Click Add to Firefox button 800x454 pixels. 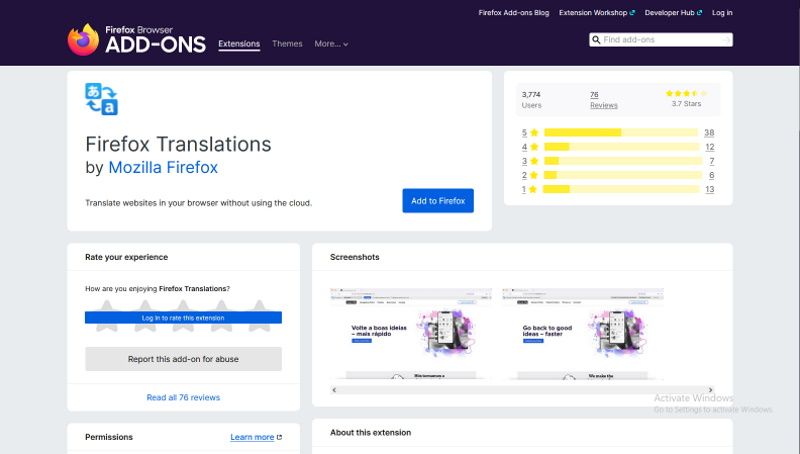tap(438, 201)
